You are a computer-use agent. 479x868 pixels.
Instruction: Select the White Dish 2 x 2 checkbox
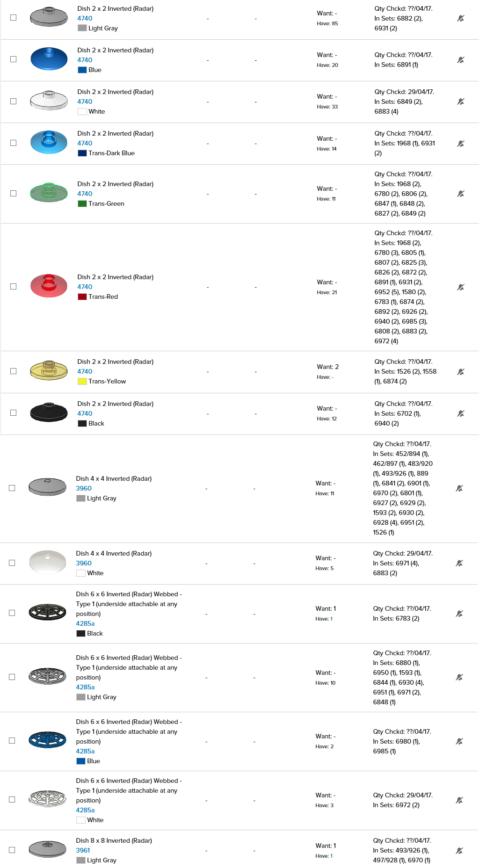[13, 101]
